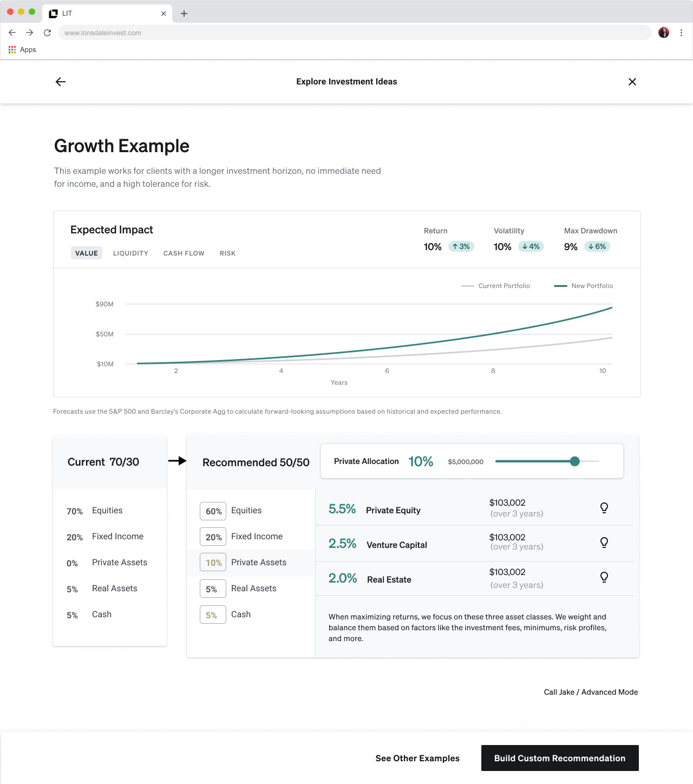Click the lightbulb icon for Private Equity
Image resolution: width=693 pixels, height=784 pixels.
pyautogui.click(x=604, y=508)
